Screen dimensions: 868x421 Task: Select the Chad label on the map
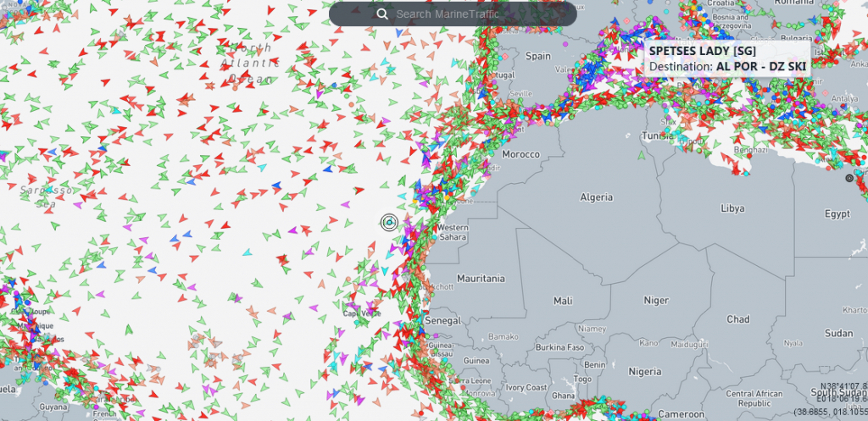[737, 319]
